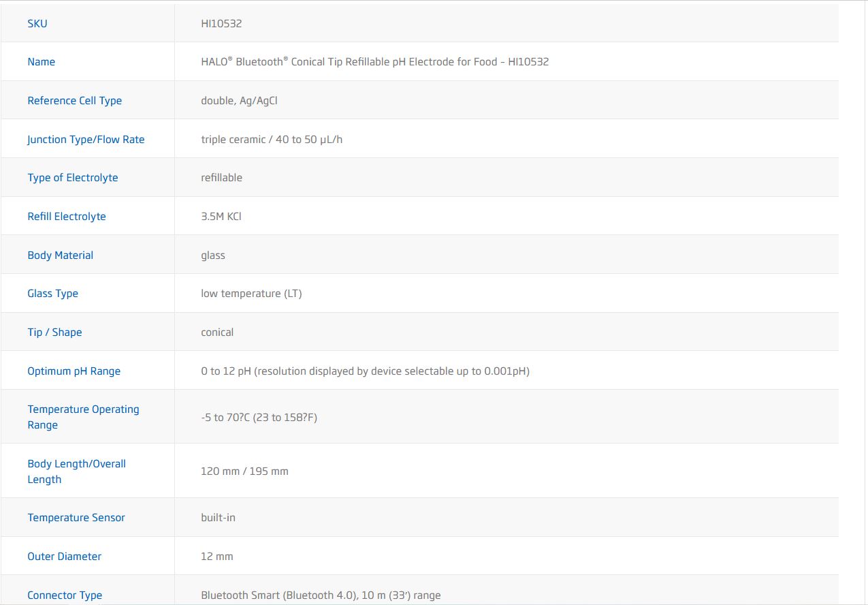Click the Type of Electrolyte label
Screen dimensions: 868x605
pos(73,178)
